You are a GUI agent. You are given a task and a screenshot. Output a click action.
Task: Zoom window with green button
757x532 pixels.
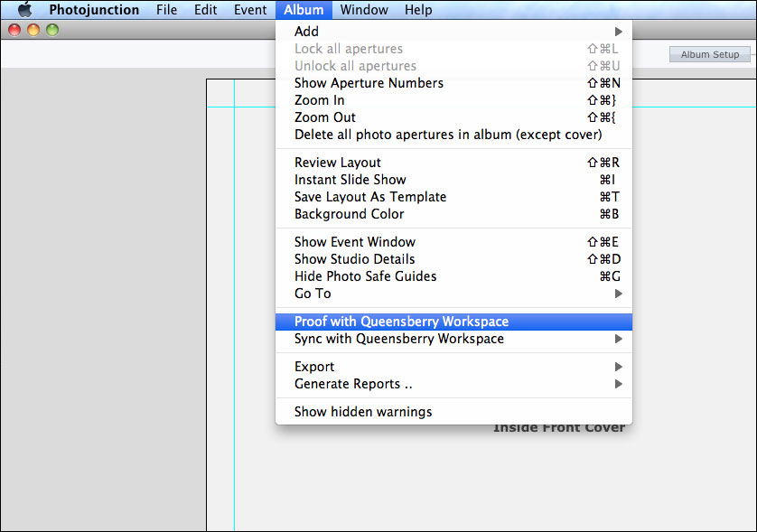point(52,30)
